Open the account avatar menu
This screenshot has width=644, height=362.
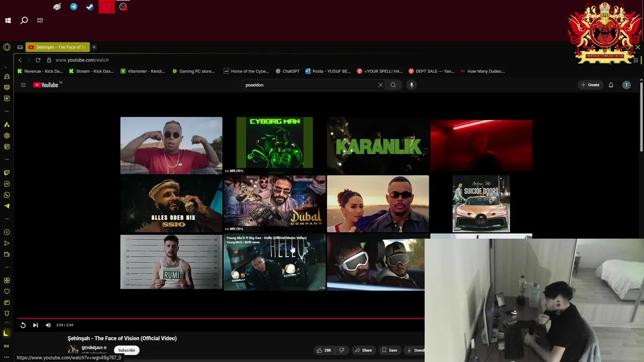[626, 85]
